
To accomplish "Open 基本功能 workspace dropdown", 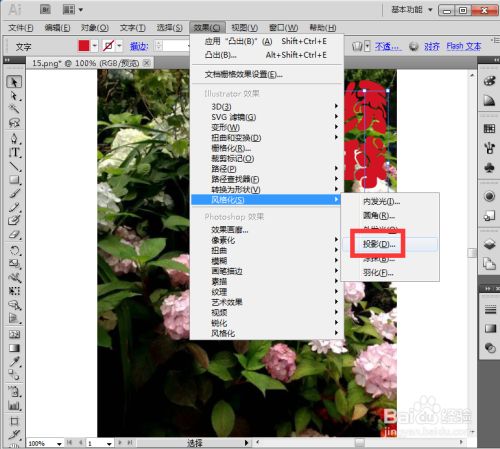I will click(412, 10).
